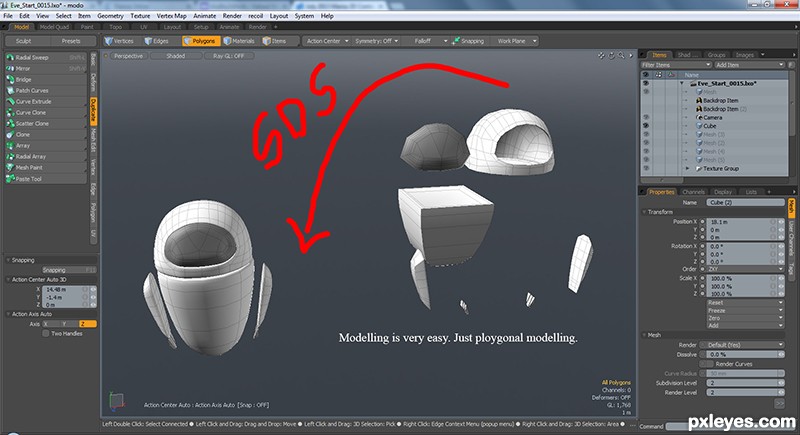The width and height of the screenshot is (800, 435).
Task: Activate the Radial Array tool
Action: pyautogui.click(x=45, y=157)
